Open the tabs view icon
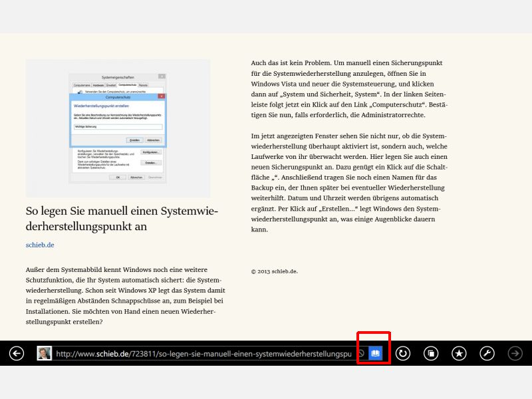Screen dimensions: 532x399 [431, 354]
